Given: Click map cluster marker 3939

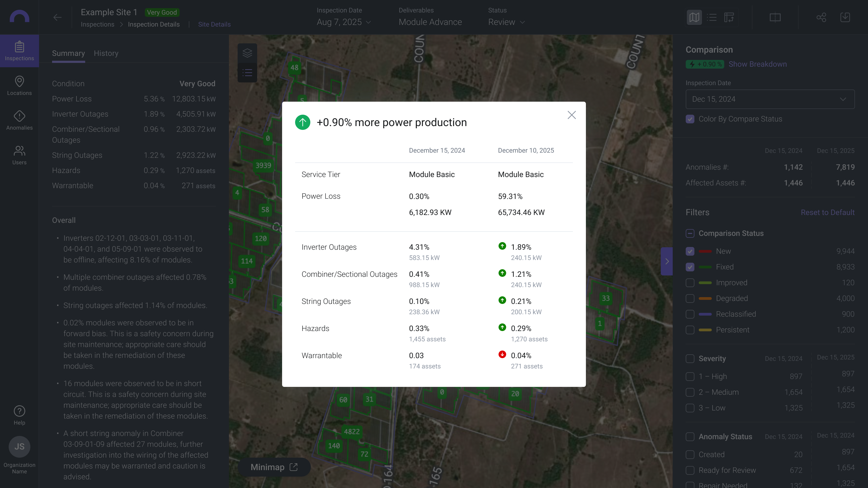Looking at the screenshot, I should [263, 165].
